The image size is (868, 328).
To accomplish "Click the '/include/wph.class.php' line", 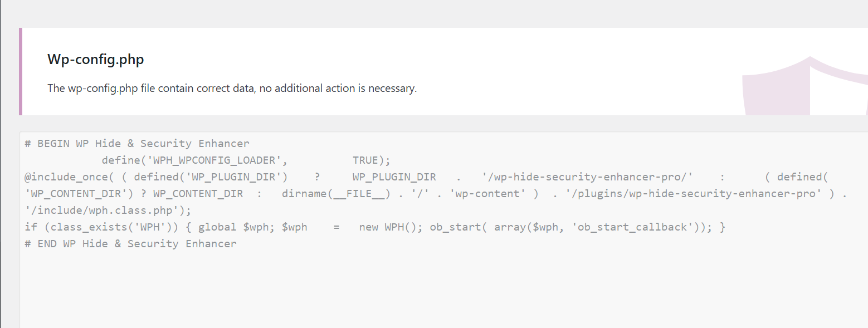I will pos(108,210).
